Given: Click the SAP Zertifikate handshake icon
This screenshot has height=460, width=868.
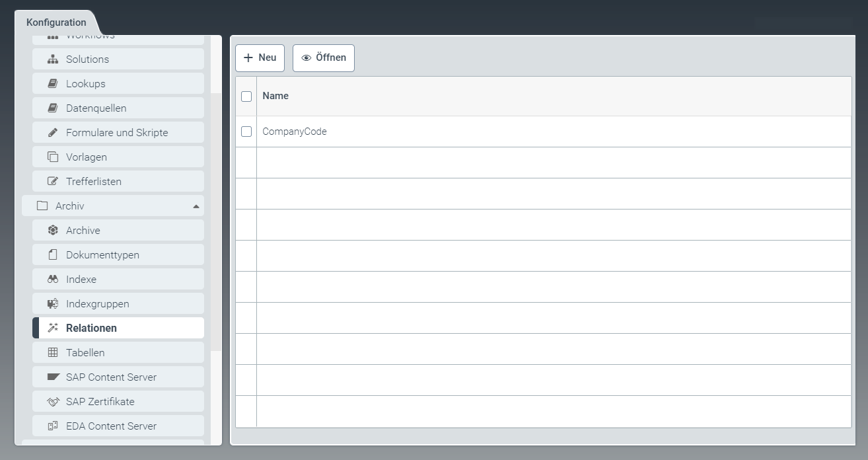Looking at the screenshot, I should point(53,402).
